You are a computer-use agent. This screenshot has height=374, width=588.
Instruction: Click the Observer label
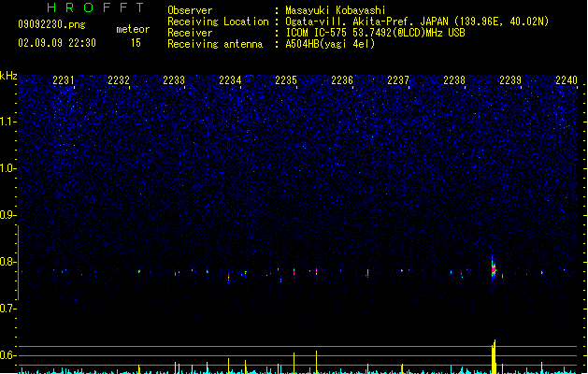tap(190, 10)
